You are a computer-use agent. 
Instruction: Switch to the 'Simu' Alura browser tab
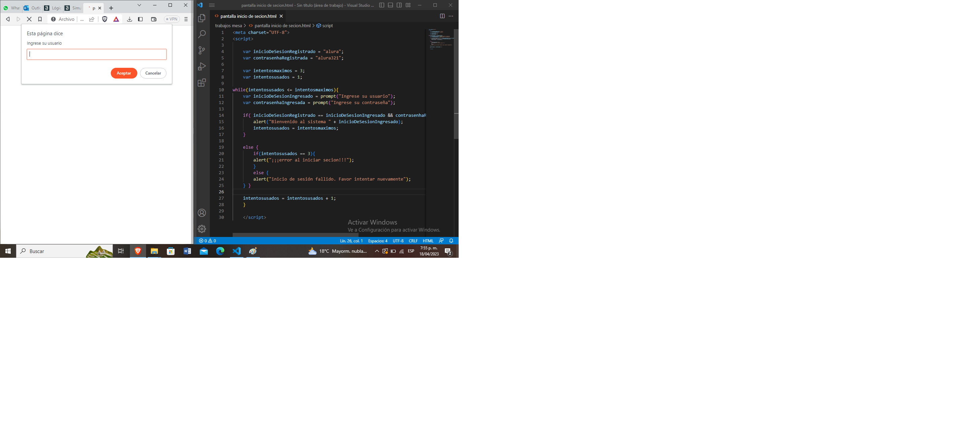tap(74, 8)
